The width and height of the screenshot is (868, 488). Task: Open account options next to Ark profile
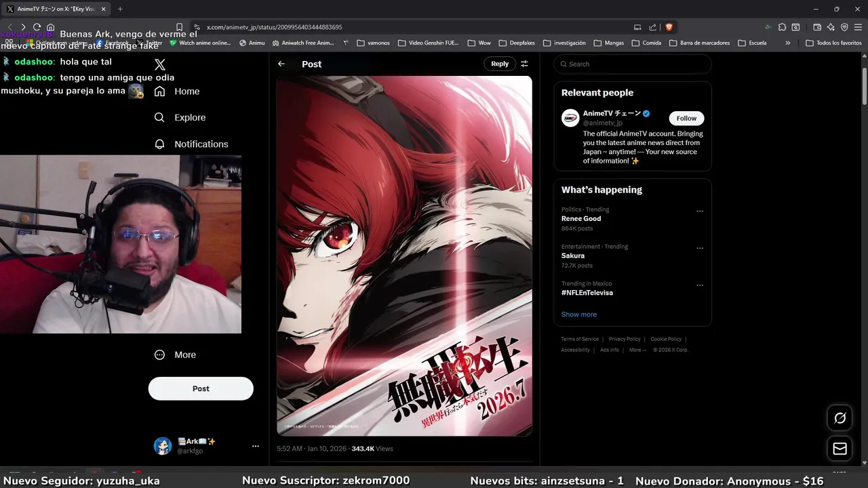coord(256,446)
